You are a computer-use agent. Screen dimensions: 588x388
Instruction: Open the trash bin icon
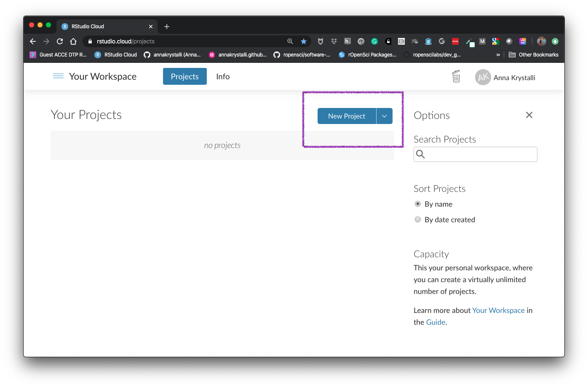coord(456,76)
